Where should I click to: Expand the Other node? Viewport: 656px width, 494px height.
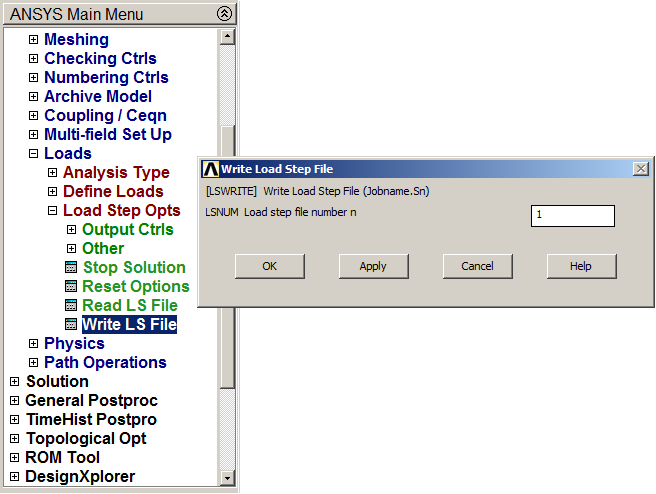(x=72, y=248)
